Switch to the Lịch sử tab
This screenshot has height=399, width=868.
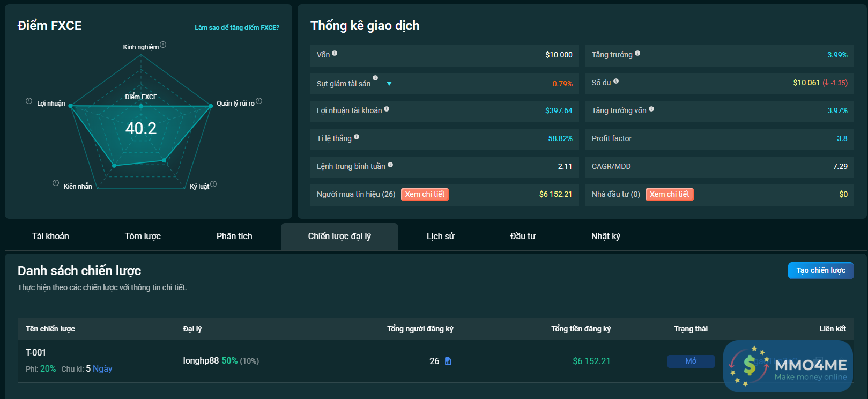point(440,237)
